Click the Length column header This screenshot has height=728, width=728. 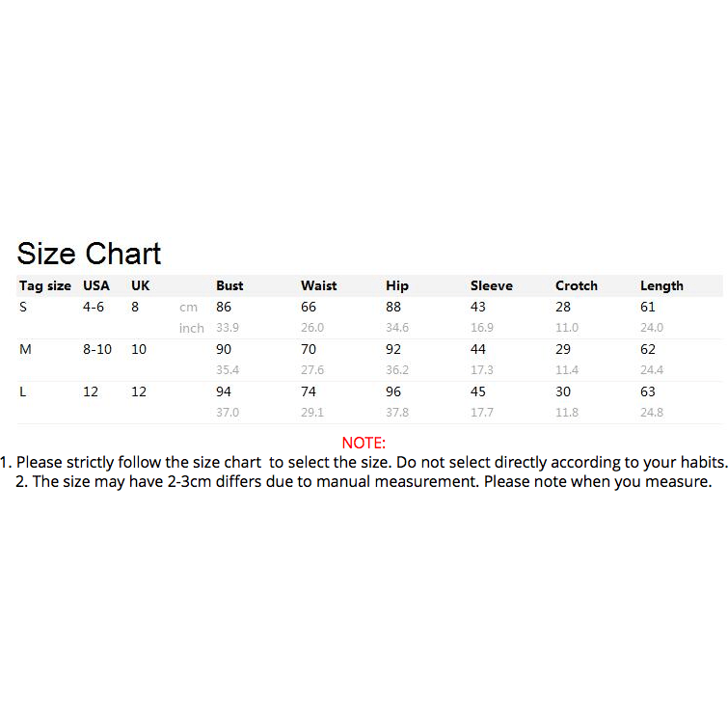(661, 285)
